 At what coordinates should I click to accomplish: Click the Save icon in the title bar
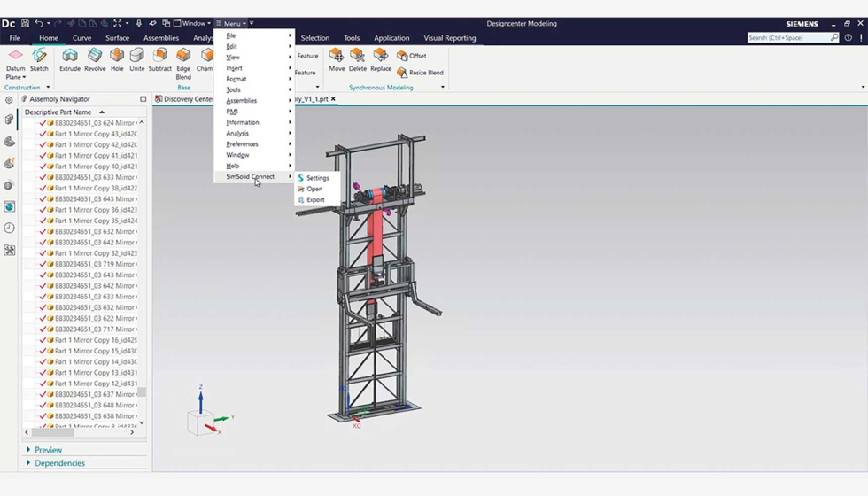coord(25,23)
